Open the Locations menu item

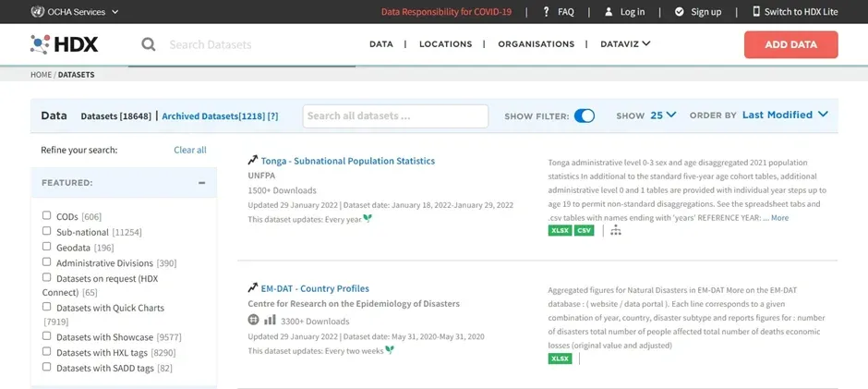(445, 43)
